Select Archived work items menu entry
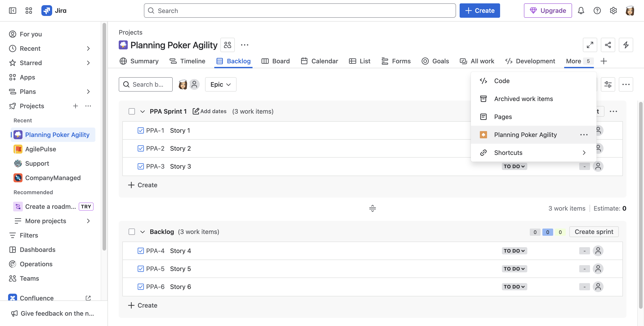This screenshot has height=326, width=644. tap(534, 99)
